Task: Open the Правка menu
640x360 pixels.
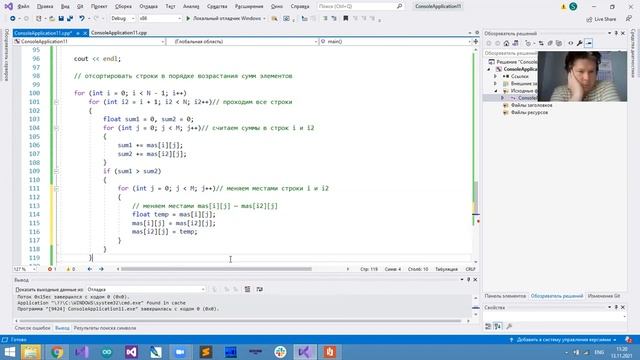Action: (44, 7)
